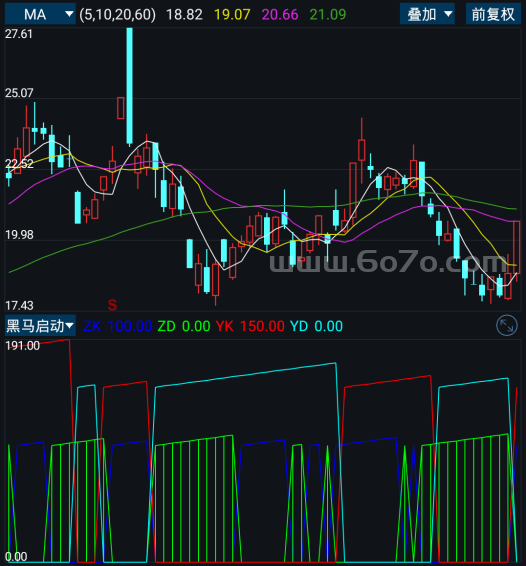Click the yellow MA10 value 19.07

[232, 15]
